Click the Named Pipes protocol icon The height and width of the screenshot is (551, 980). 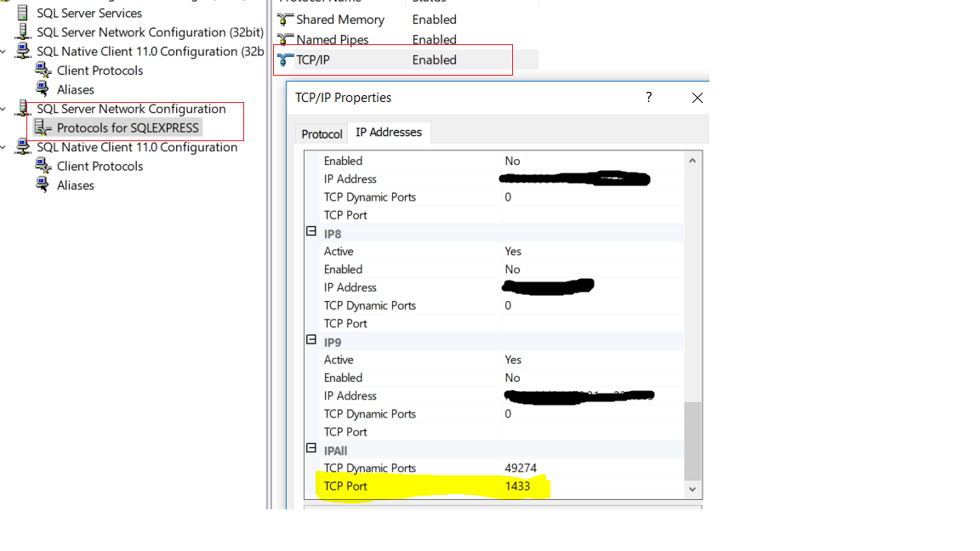click(x=285, y=39)
